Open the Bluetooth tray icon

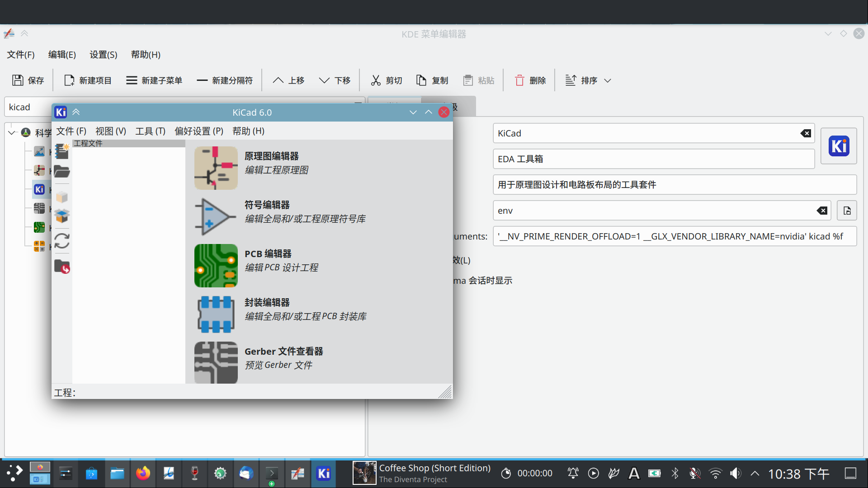tap(675, 474)
